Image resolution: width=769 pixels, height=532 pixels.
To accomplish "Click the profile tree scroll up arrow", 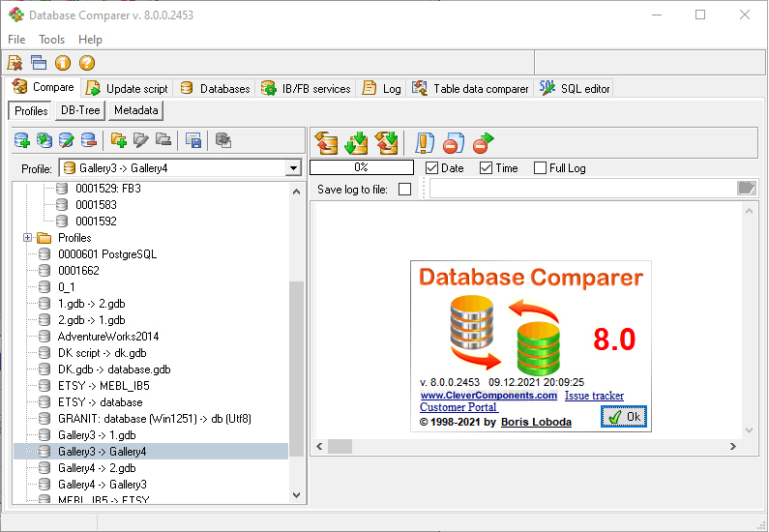I will coord(296,192).
